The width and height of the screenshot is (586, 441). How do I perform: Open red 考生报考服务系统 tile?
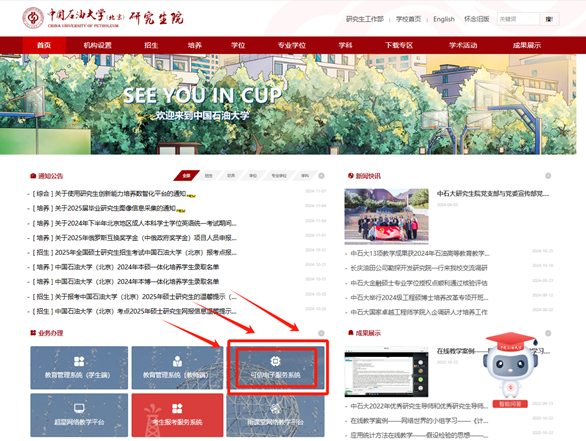pyautogui.click(x=177, y=415)
